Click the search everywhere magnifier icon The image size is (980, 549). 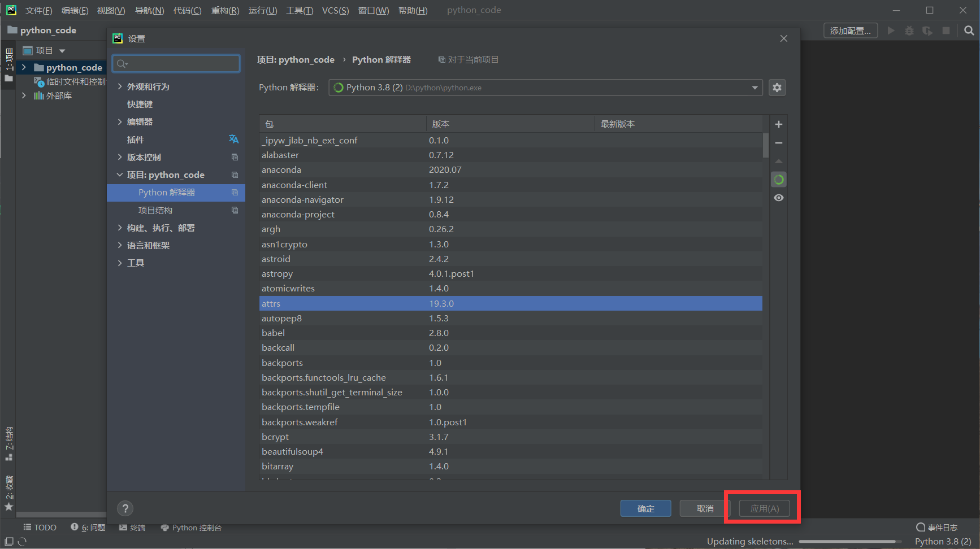969,30
